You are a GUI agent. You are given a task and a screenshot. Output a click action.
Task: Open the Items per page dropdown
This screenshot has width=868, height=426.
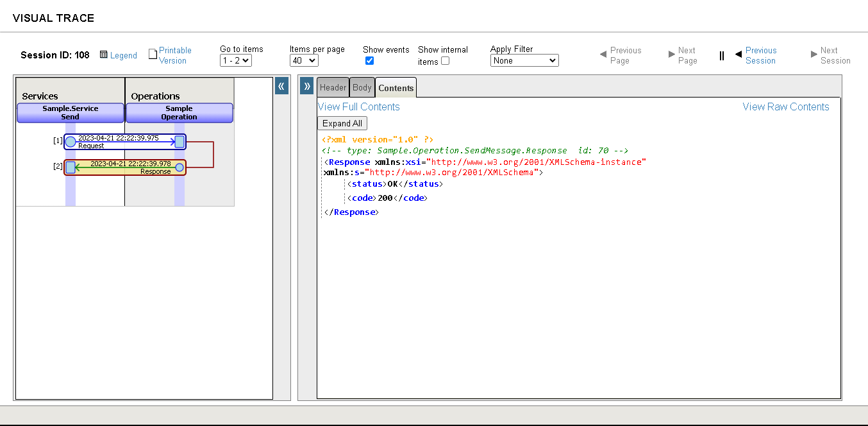tap(304, 60)
